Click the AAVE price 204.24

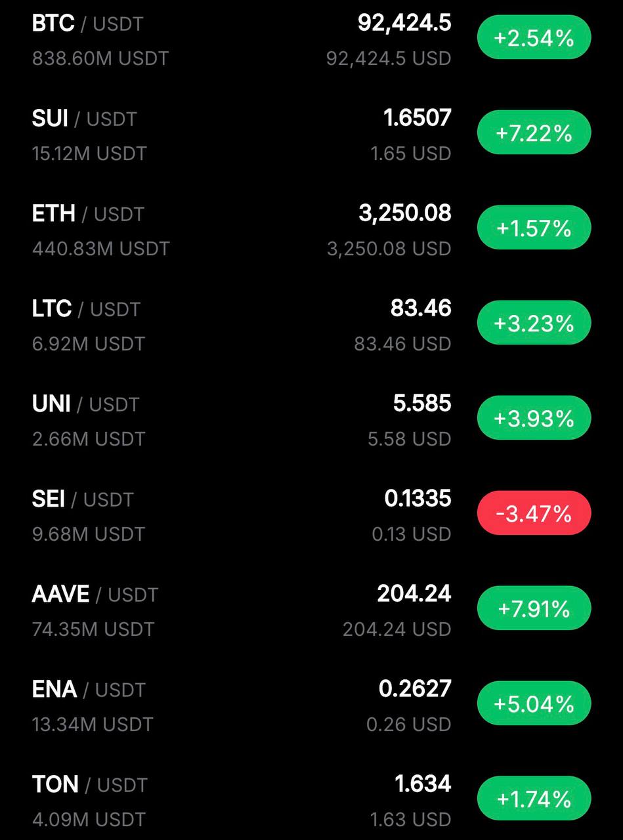[414, 594]
